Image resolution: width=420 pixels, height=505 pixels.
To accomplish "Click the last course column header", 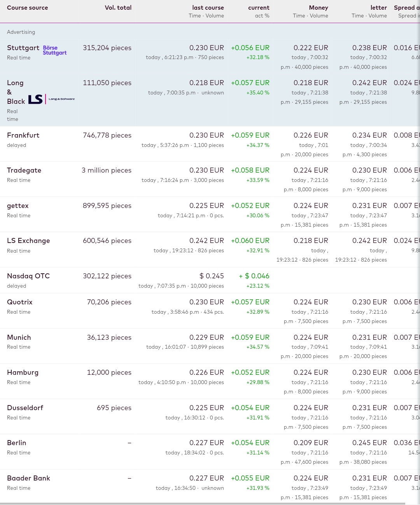I will (208, 8).
